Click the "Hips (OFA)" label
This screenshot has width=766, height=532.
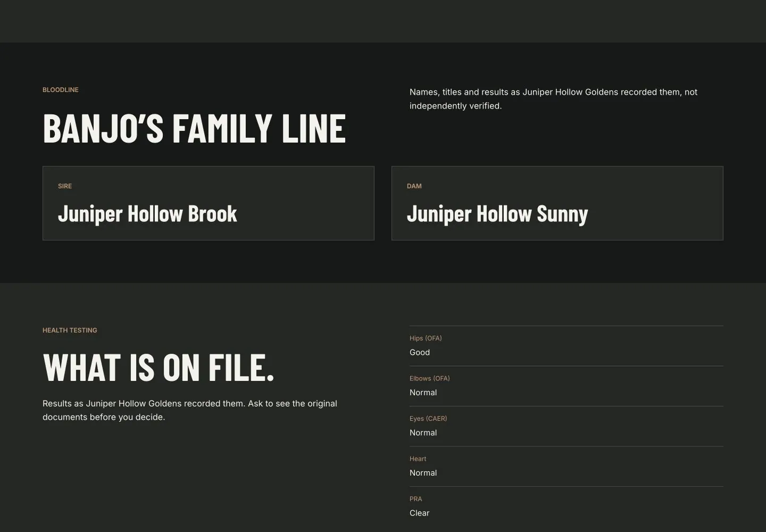426,338
